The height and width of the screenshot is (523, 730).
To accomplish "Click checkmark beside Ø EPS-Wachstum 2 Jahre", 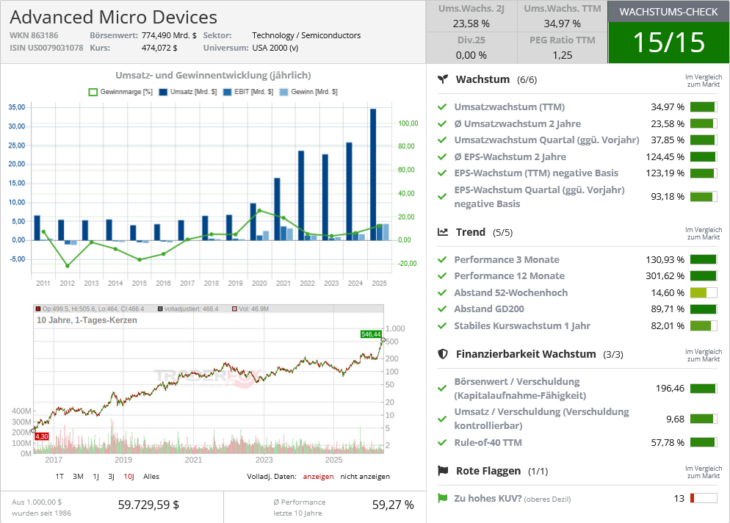I will pos(442,157).
